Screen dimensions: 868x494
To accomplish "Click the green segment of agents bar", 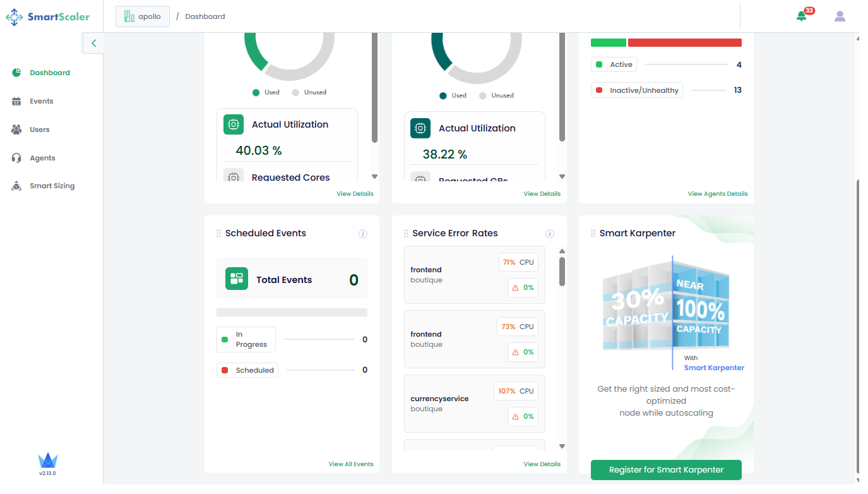I will click(x=609, y=43).
